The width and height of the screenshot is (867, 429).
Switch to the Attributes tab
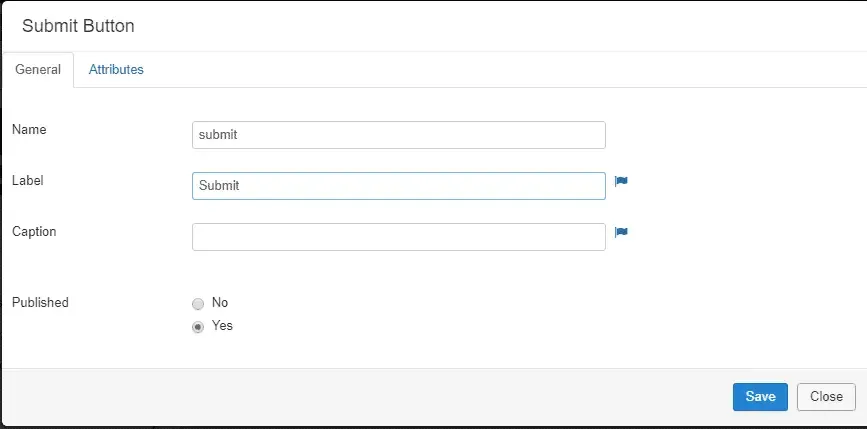[x=116, y=70]
